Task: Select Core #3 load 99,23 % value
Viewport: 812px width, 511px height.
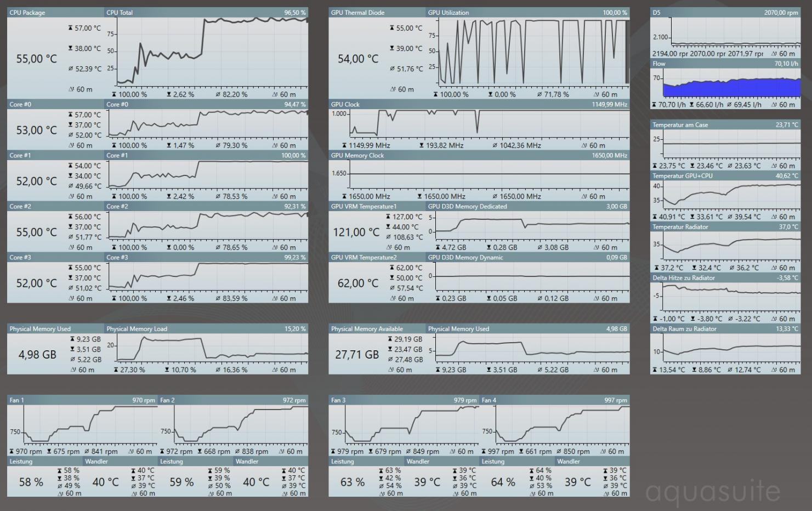Action: click(295, 258)
